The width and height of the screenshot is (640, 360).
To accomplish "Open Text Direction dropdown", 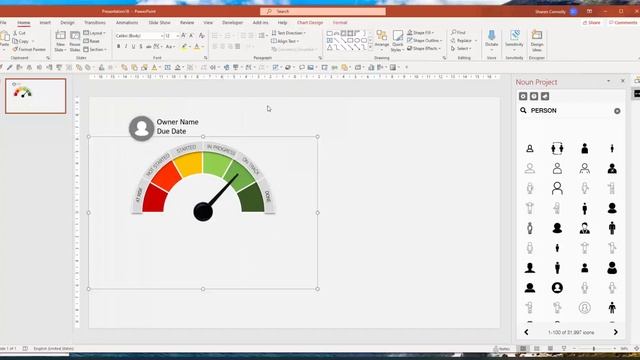I will [289, 33].
